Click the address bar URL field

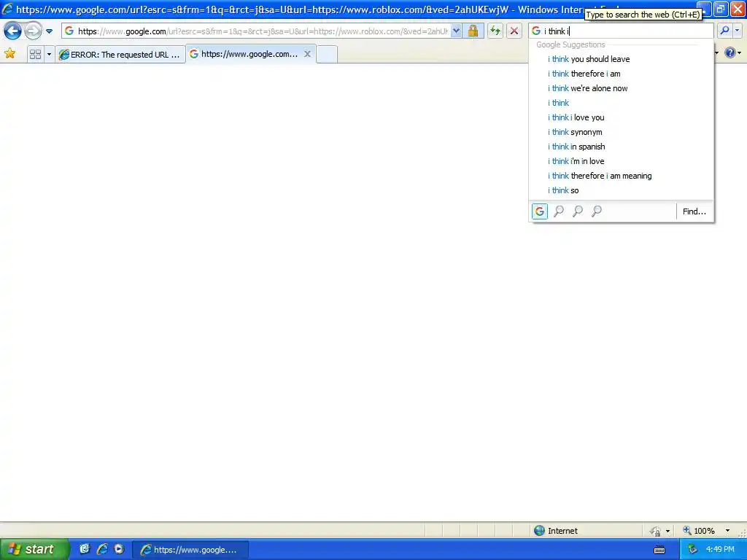262,31
